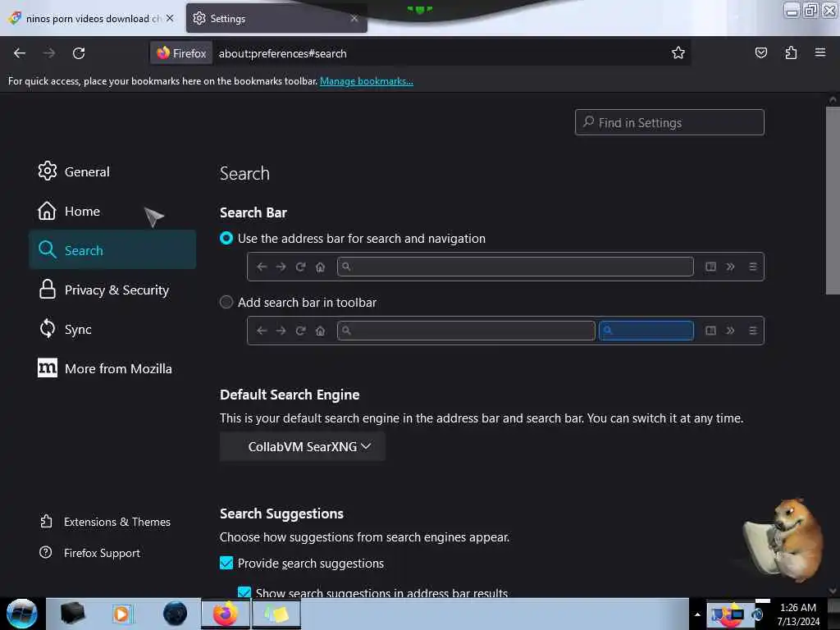
Task: Expand the CollabVM SearXNG default engine dropdown
Action: [302, 446]
